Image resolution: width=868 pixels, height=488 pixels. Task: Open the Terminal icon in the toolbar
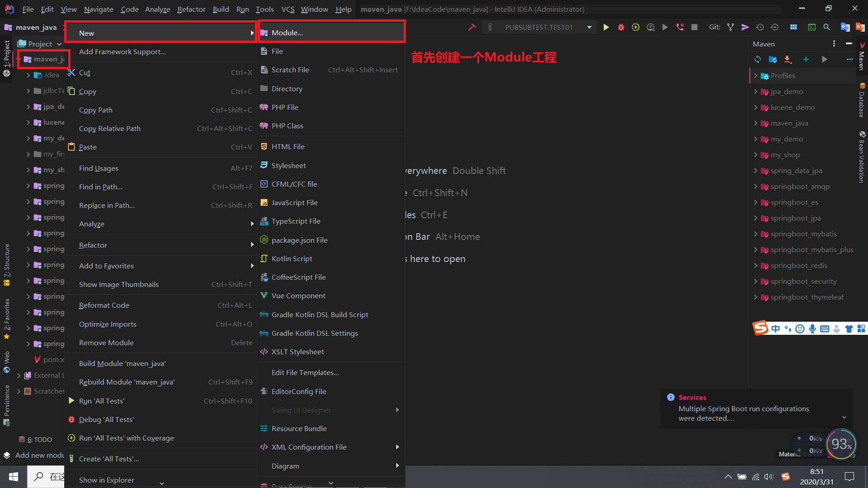pyautogui.click(x=812, y=27)
